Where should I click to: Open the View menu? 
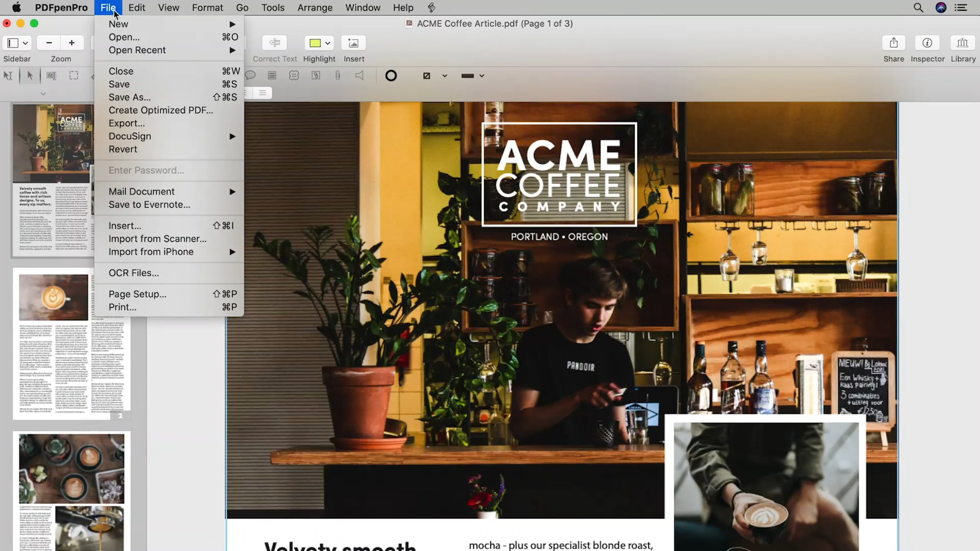click(169, 7)
